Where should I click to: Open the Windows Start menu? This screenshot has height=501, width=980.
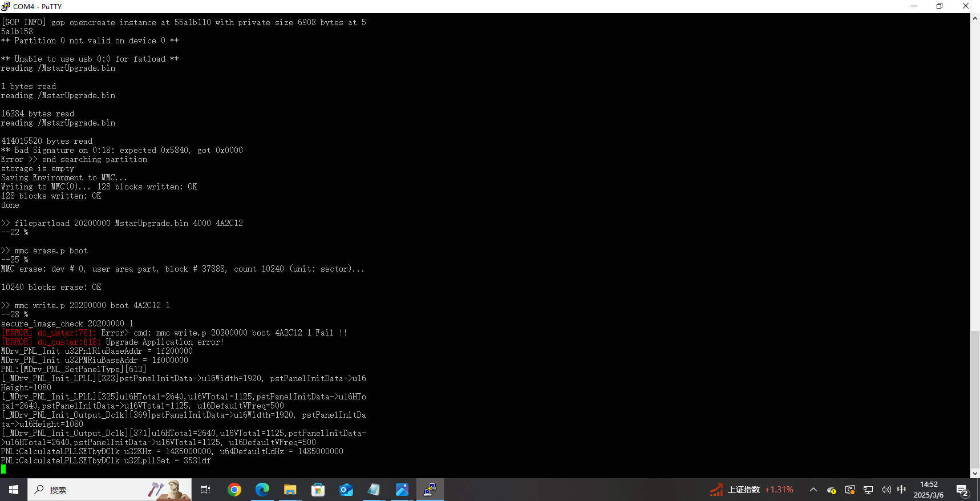[14, 490]
